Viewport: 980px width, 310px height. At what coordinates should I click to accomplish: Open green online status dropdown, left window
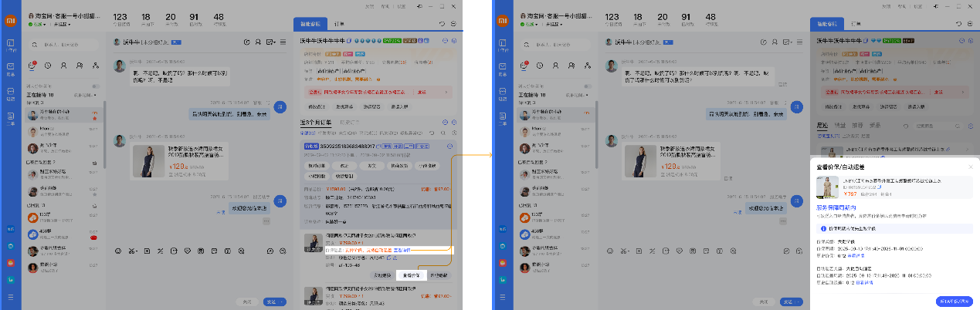point(37,24)
